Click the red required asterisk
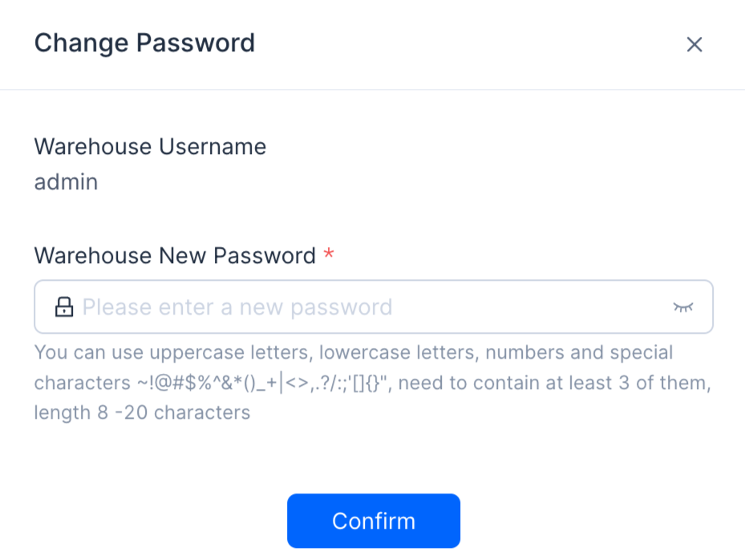 [x=329, y=254]
